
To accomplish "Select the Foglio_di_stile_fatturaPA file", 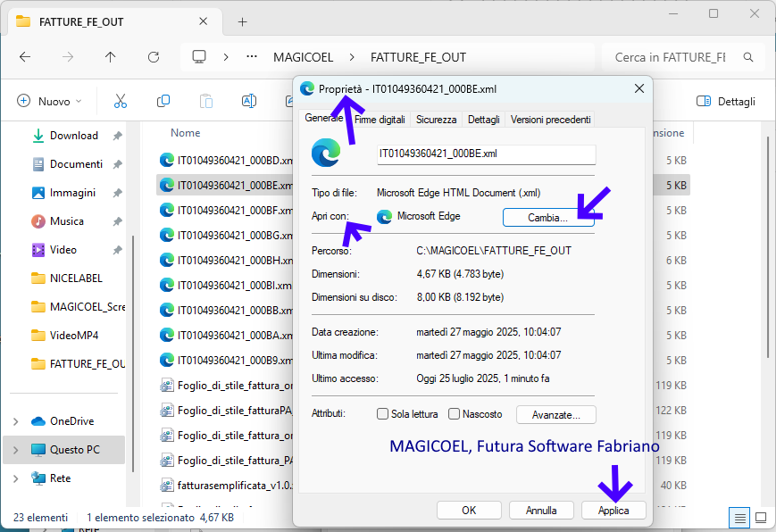I will coord(226,411).
